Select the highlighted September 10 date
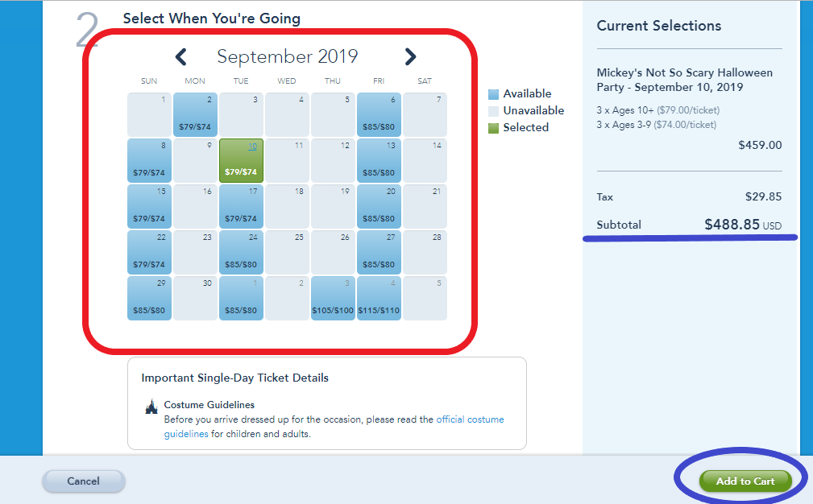Image resolution: width=813 pixels, height=504 pixels. pos(241,160)
